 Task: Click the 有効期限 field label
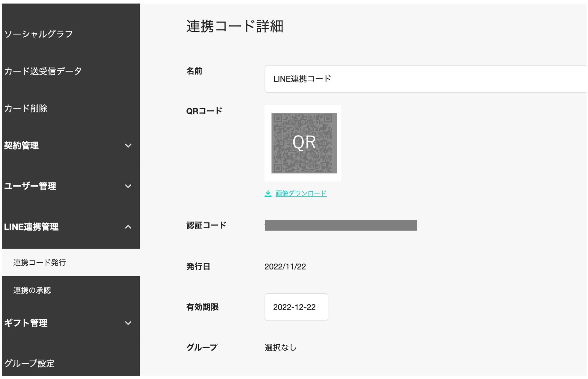pyautogui.click(x=202, y=307)
